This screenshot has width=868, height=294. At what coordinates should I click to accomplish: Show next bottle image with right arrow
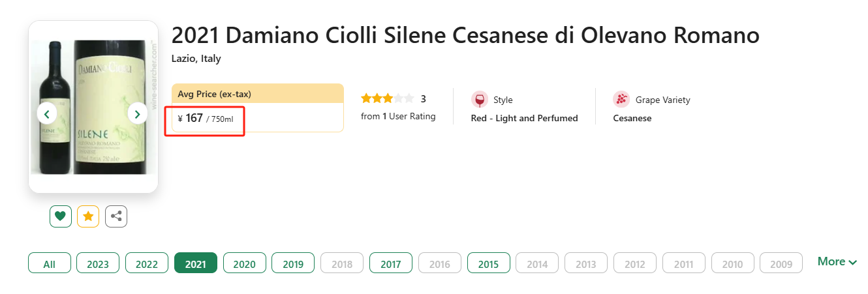(137, 114)
